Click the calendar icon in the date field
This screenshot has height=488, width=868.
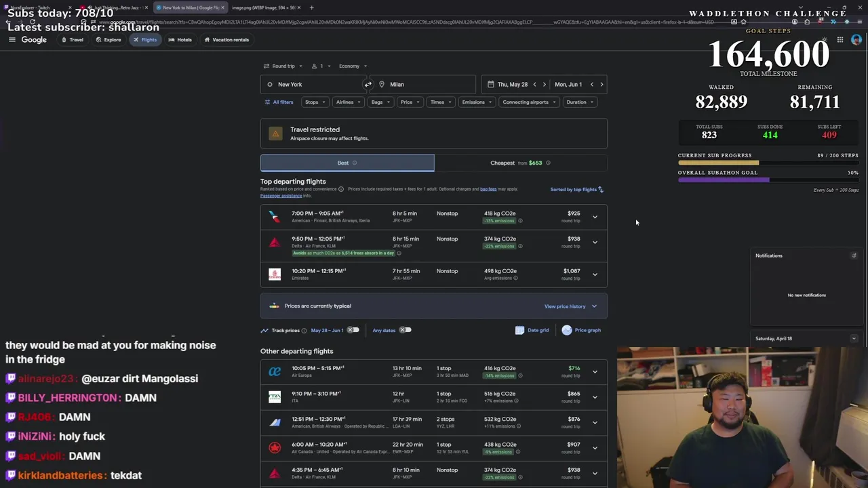tap(490, 85)
